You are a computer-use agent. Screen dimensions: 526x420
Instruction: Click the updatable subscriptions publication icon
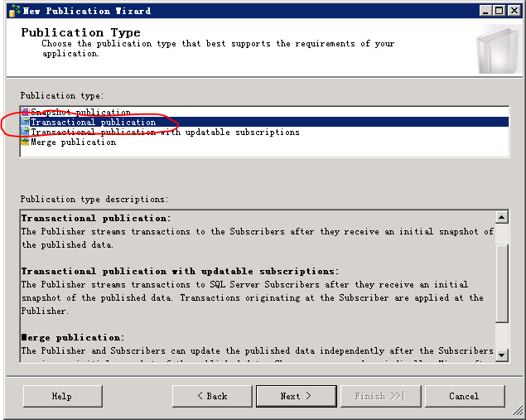coord(25,132)
